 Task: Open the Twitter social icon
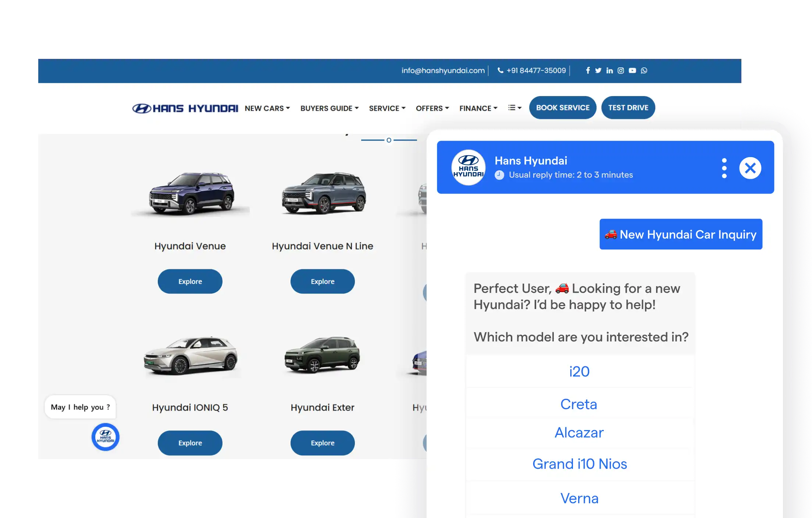pyautogui.click(x=598, y=70)
